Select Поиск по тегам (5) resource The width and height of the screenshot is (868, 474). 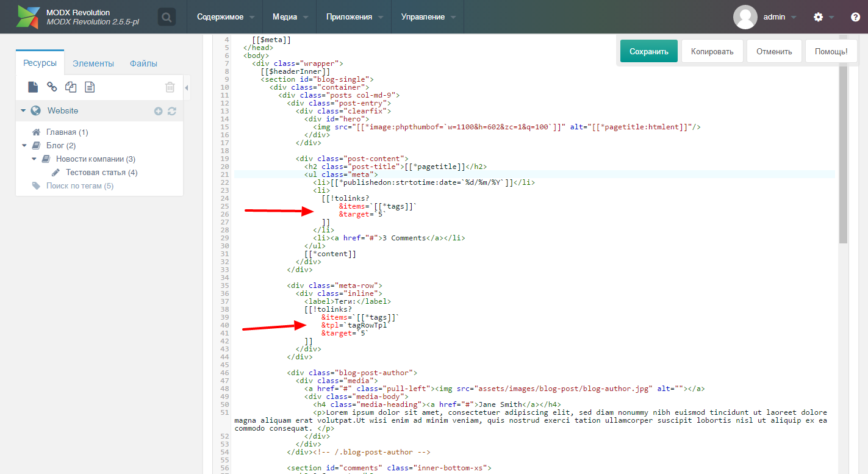tap(80, 186)
